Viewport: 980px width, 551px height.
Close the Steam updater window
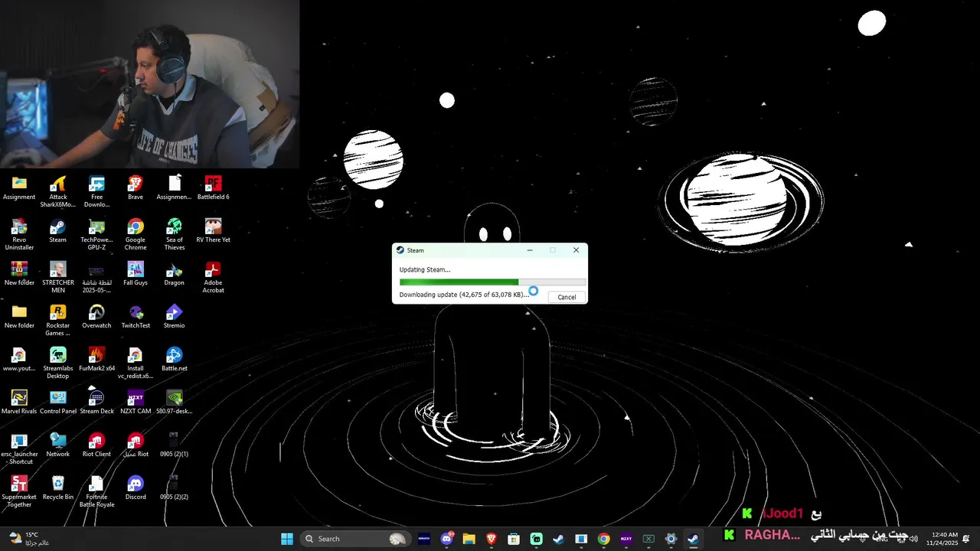(577, 250)
